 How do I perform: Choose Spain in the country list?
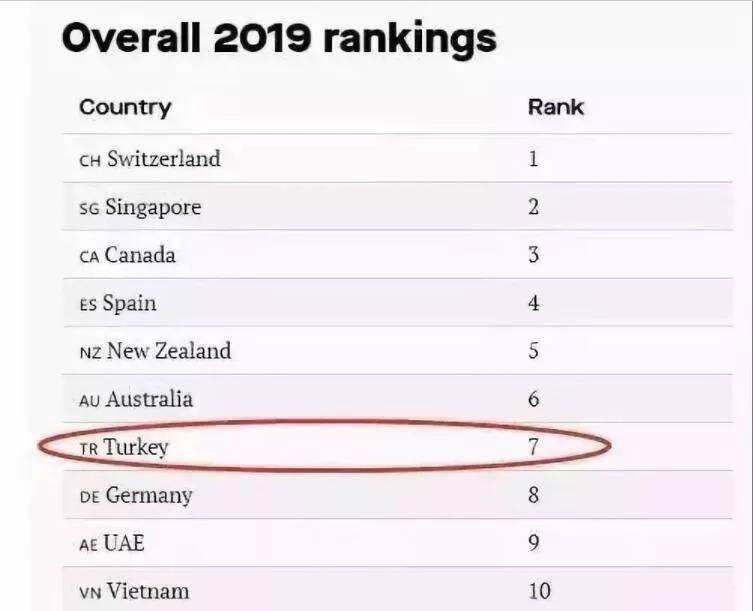point(130,303)
